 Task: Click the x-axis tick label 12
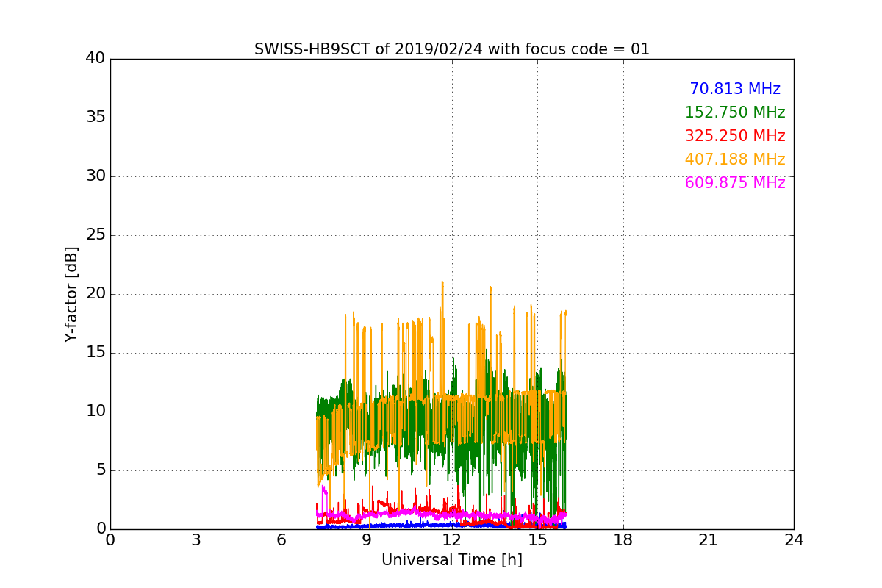[452, 540]
